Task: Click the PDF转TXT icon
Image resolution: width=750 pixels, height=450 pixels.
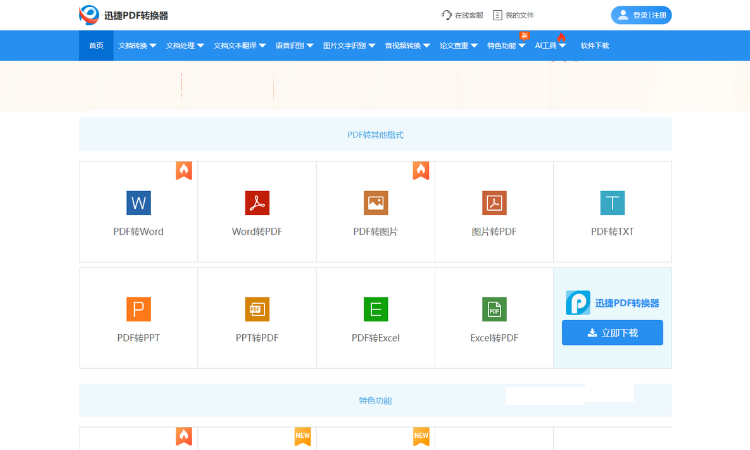Action: [612, 203]
